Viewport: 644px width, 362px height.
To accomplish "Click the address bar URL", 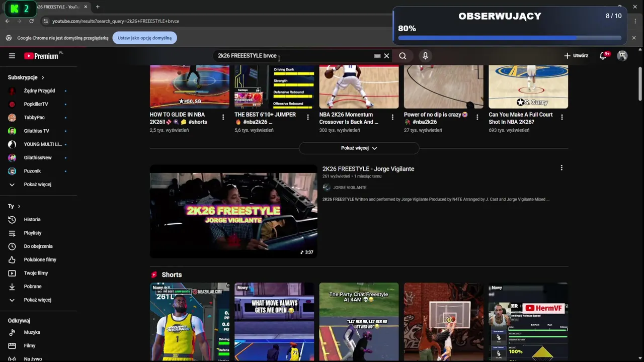I will [x=116, y=21].
